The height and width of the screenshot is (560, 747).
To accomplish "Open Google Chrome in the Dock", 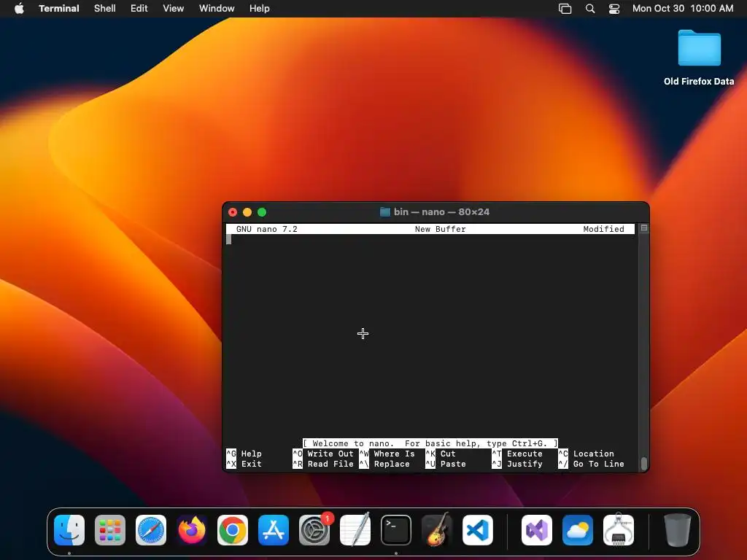I will point(233,530).
